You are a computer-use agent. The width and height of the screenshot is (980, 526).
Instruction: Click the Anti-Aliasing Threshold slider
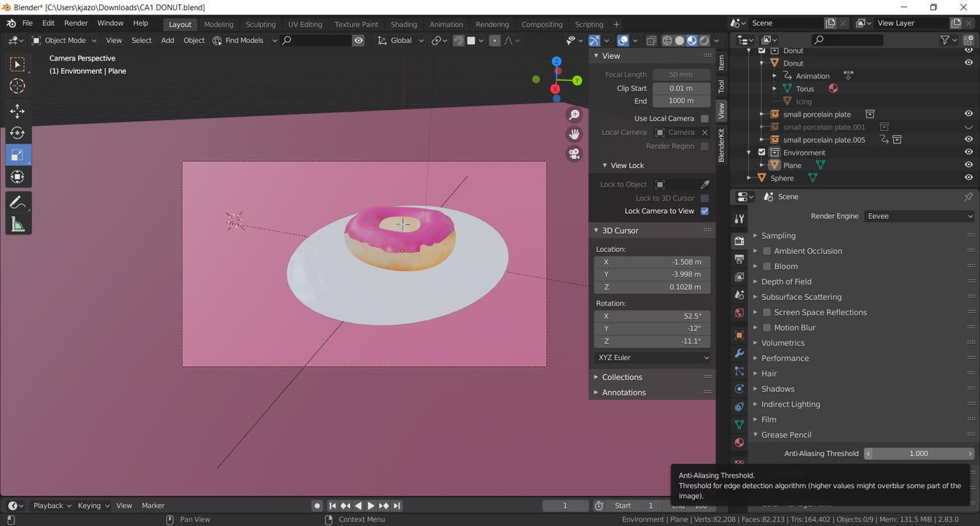pyautogui.click(x=919, y=454)
